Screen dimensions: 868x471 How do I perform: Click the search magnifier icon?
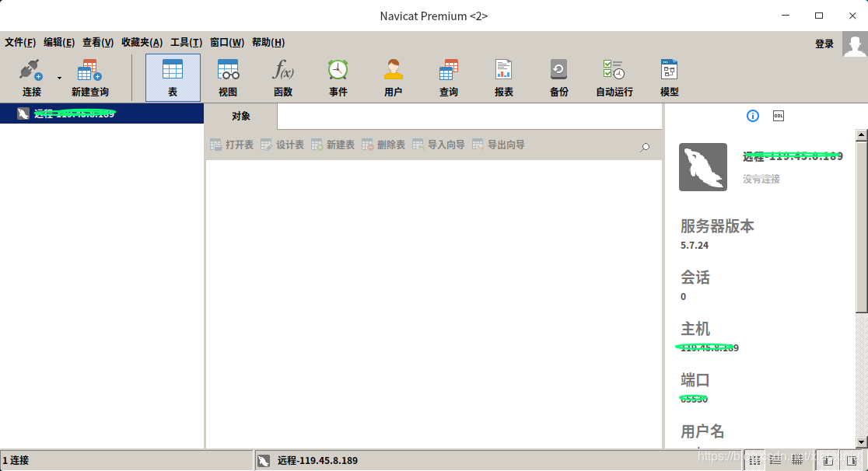[645, 147]
